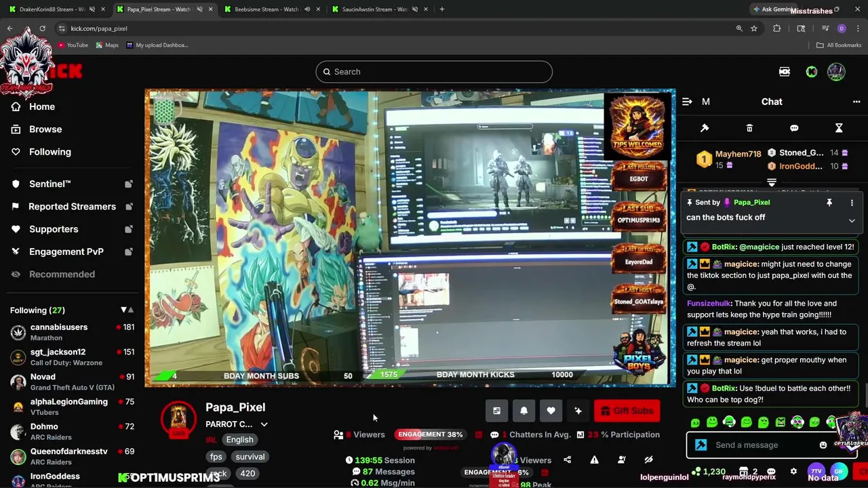
Task: Expand the pinned message with the chevron
Action: pyautogui.click(x=852, y=220)
